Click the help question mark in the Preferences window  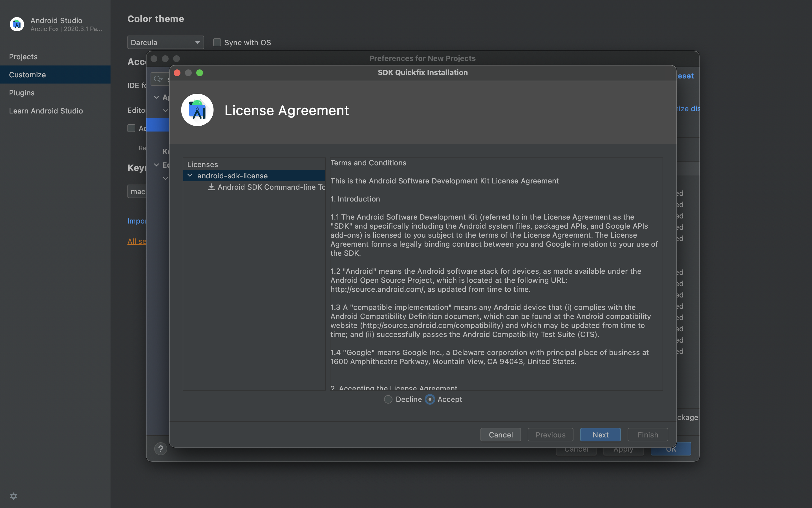pyautogui.click(x=160, y=448)
